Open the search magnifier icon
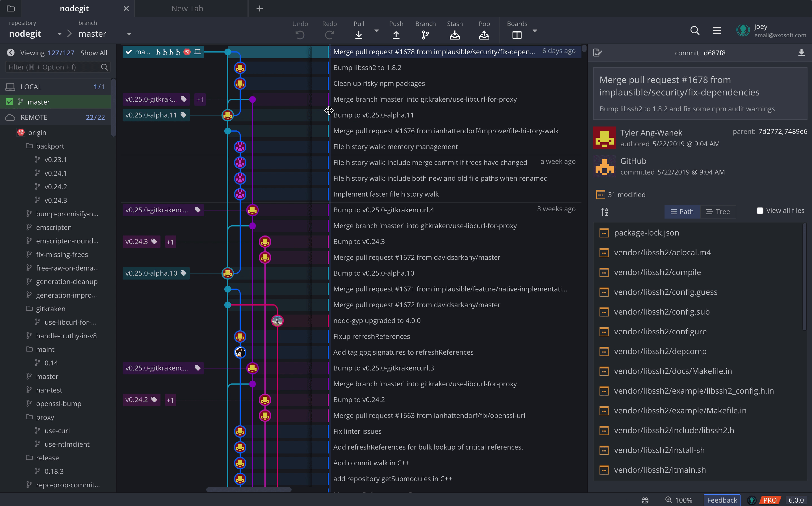This screenshot has height=506, width=812. 695,30
